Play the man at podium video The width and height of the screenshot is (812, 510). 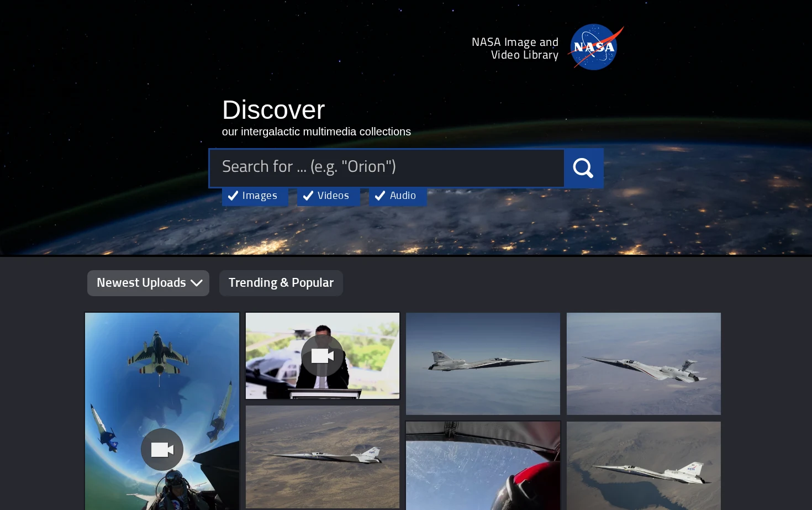pos(323,356)
